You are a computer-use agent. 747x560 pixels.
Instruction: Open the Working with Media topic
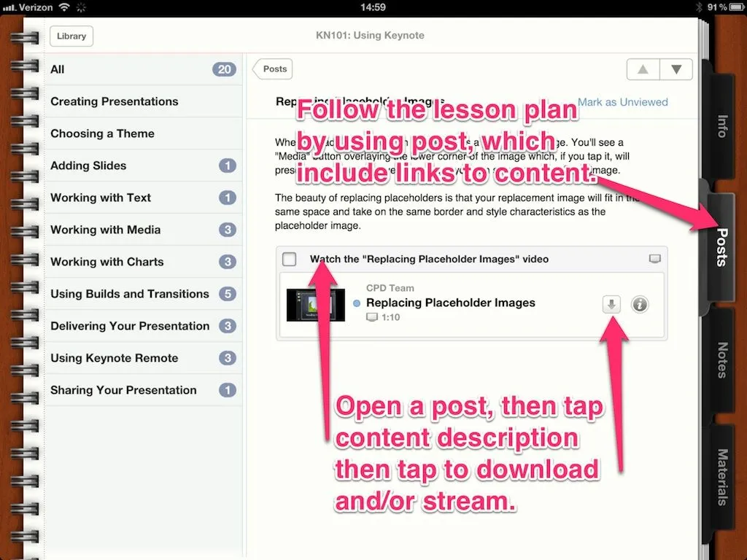pos(142,230)
